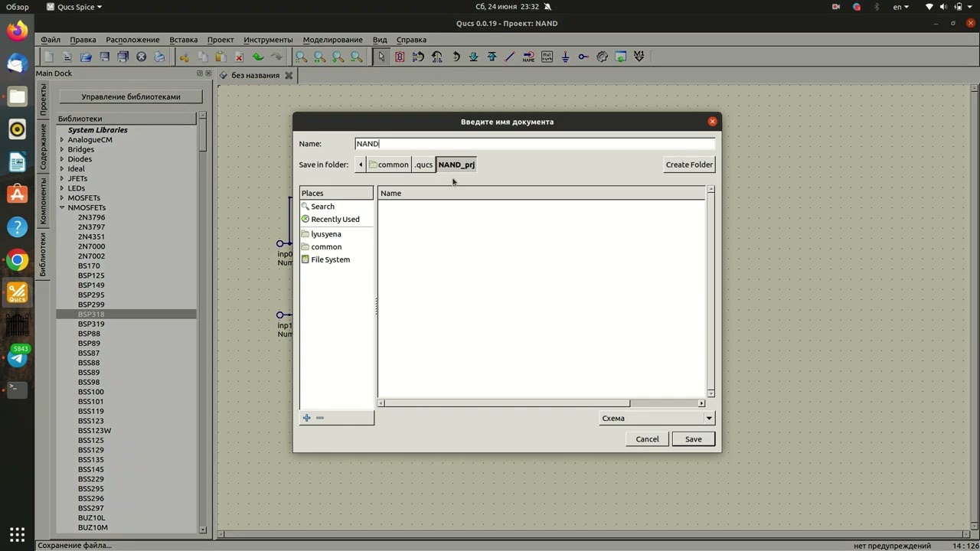Click the Save button in dialog
Screen dimensions: 980x551
[x=693, y=439]
